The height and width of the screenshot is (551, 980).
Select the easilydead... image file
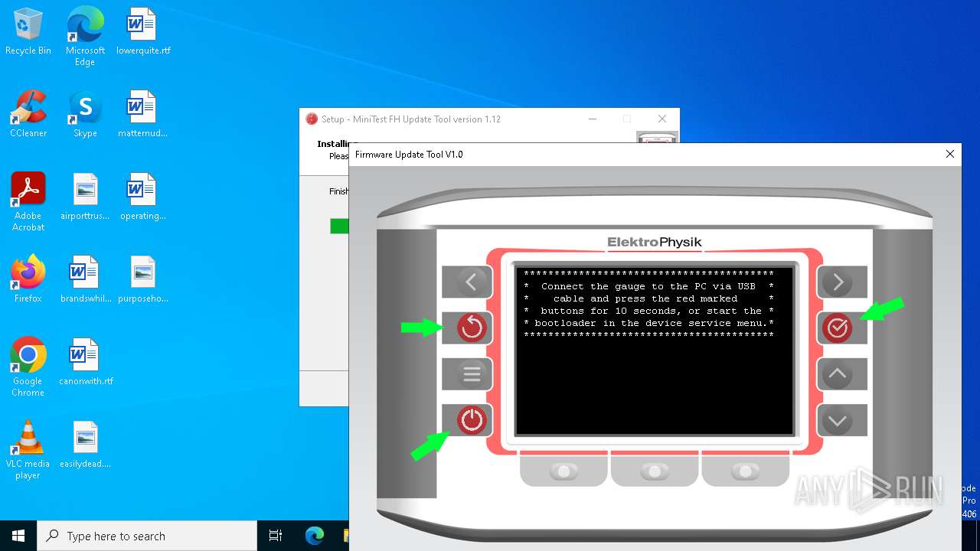[85, 445]
